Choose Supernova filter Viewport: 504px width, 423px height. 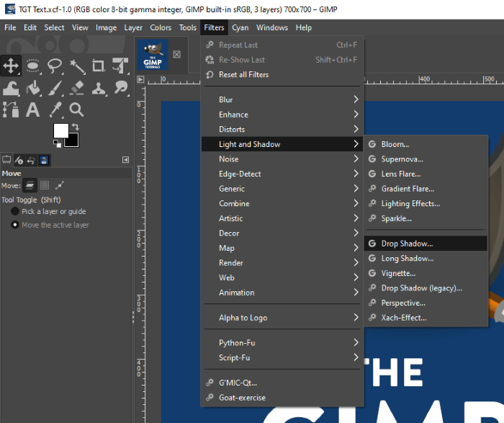(426, 159)
